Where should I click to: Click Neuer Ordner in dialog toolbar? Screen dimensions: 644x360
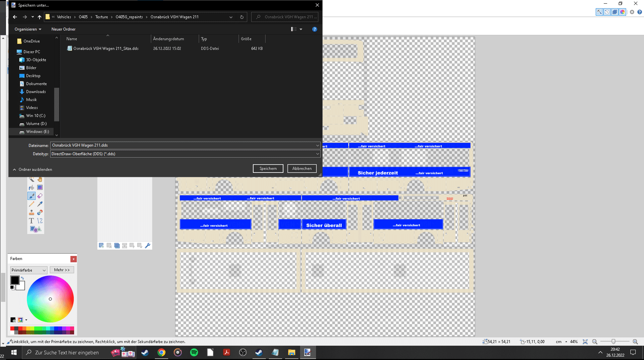coord(63,29)
